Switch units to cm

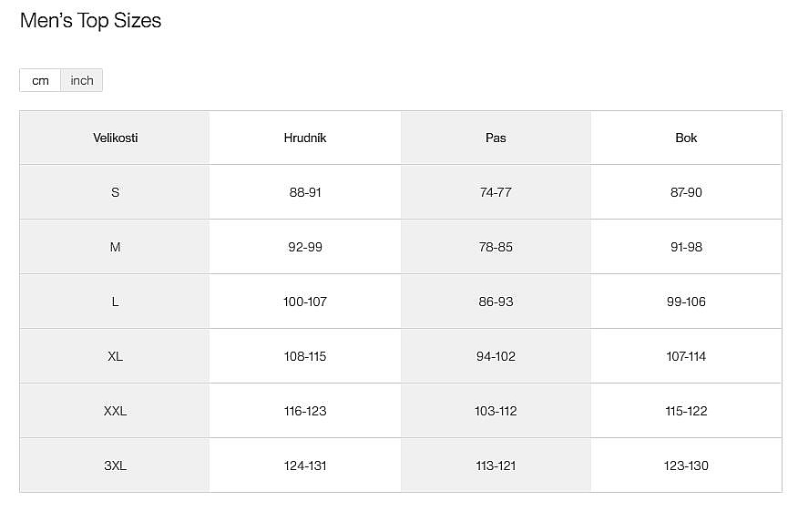pyautogui.click(x=40, y=80)
